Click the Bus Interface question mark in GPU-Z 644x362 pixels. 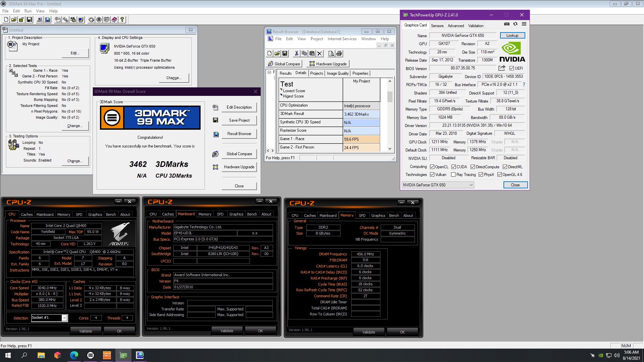[524, 84]
